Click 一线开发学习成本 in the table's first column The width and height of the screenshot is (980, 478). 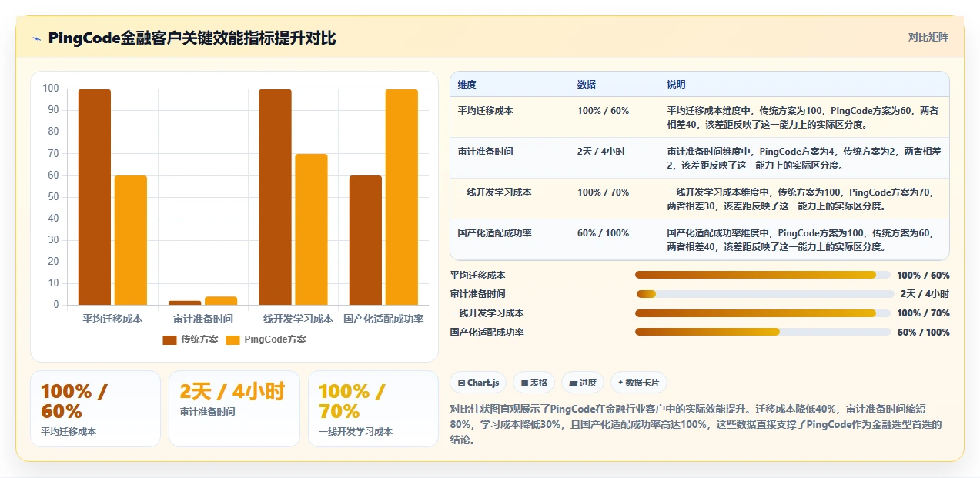[x=494, y=192]
